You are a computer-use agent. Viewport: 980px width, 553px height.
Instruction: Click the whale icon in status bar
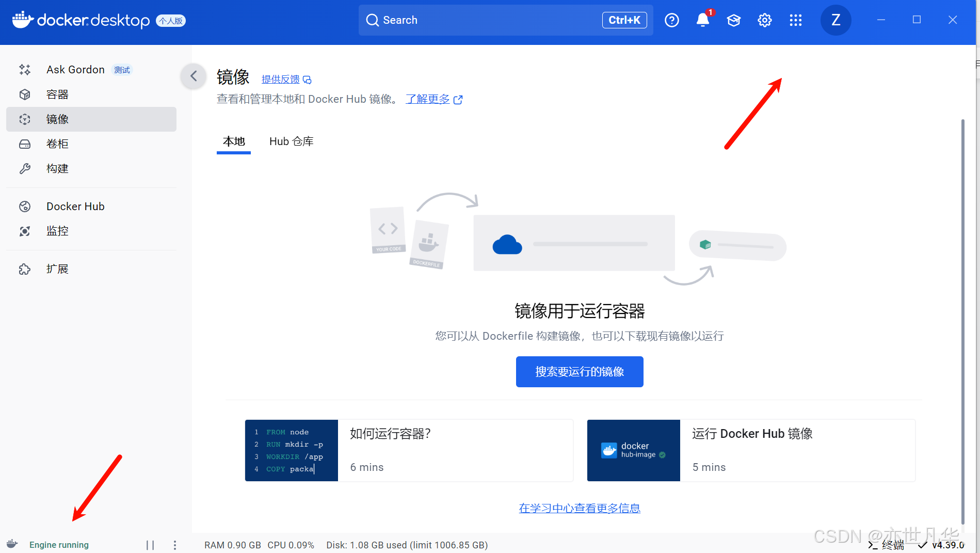(x=12, y=544)
